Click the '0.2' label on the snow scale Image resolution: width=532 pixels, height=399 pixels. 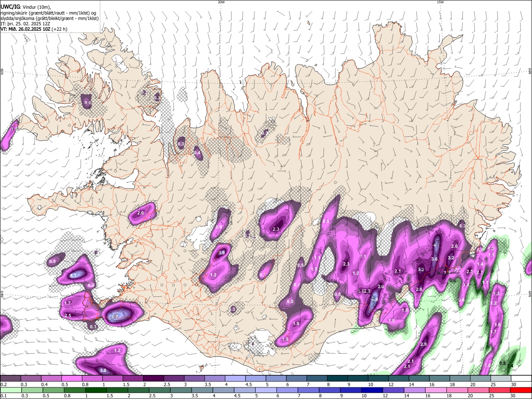pos(3,384)
